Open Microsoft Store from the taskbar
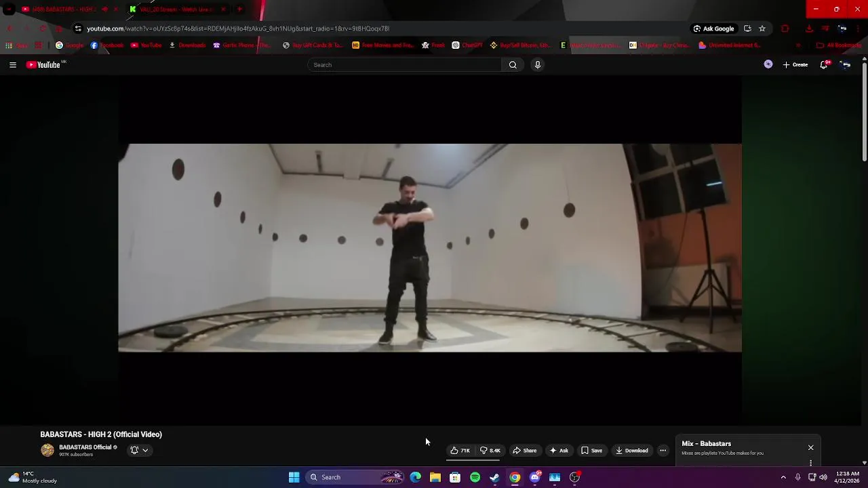The width and height of the screenshot is (868, 488). 455,477
